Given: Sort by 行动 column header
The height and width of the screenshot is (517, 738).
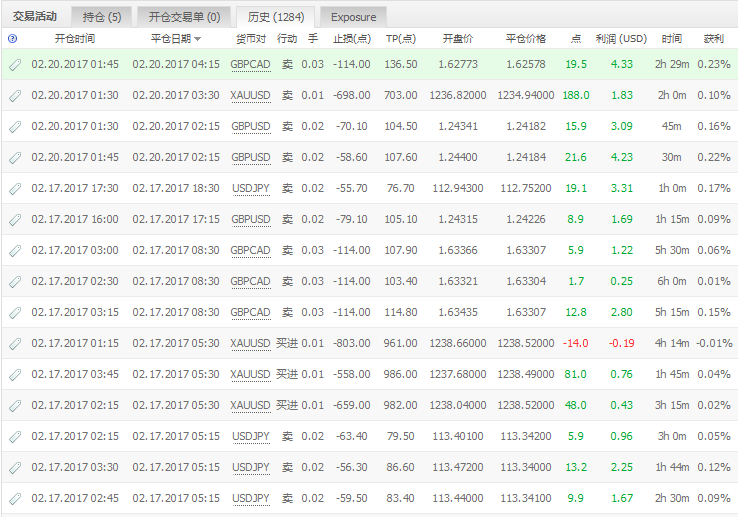Looking at the screenshot, I should pyautogui.click(x=287, y=39).
